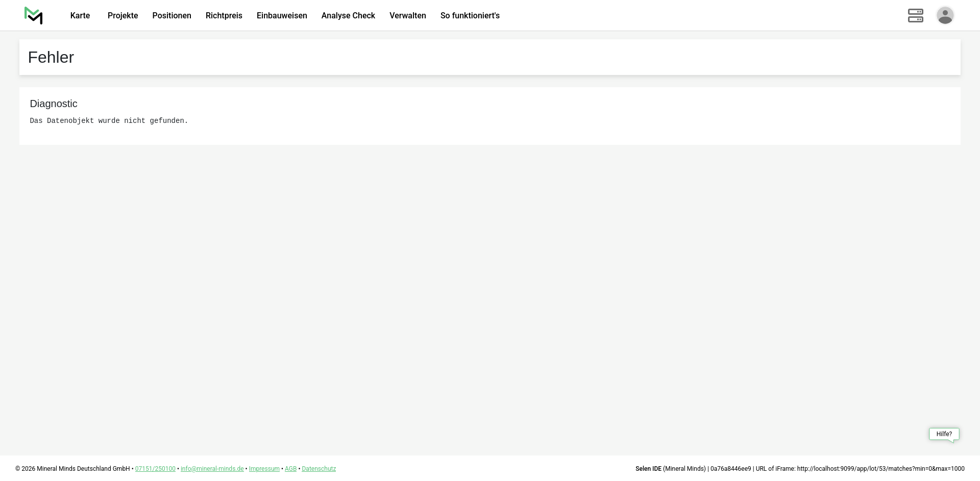Image resolution: width=980 pixels, height=481 pixels.
Task: Click the phone number 07151/250100 link
Action: (x=155, y=469)
